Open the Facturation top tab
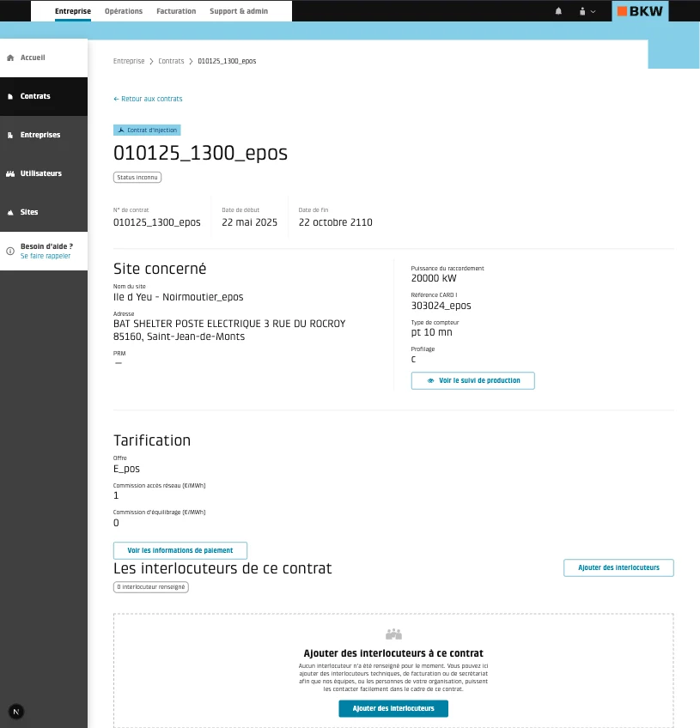Image resolution: width=700 pixels, height=728 pixels. 176,11
